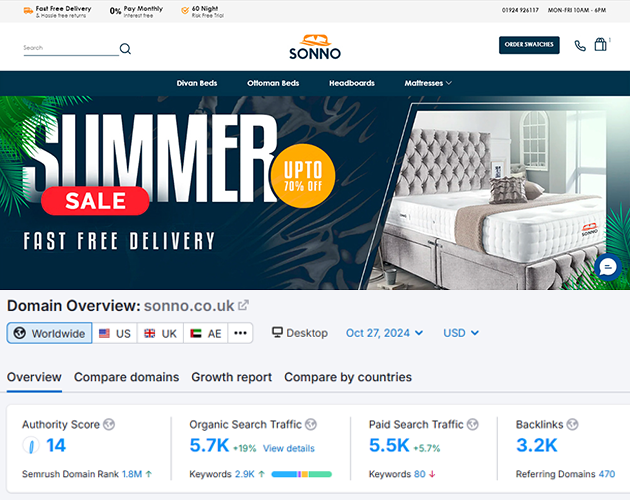630x500 pixels.
Task: Open sonno.co.uk external link icon
Action: 243,305
